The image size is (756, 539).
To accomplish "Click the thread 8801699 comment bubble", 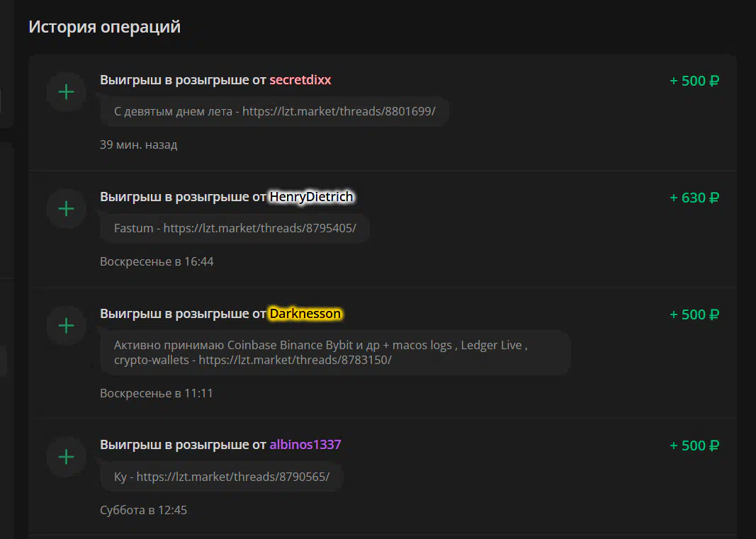I will (x=274, y=111).
